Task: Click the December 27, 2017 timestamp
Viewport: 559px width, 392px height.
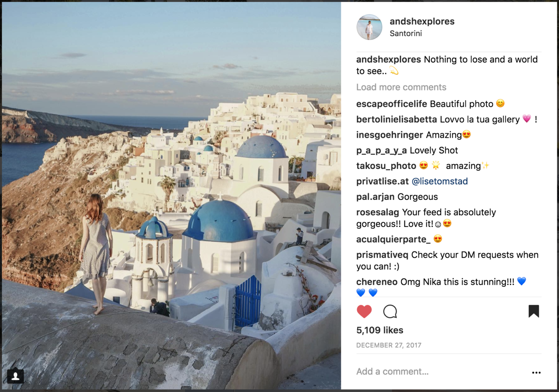Action: pos(389,345)
